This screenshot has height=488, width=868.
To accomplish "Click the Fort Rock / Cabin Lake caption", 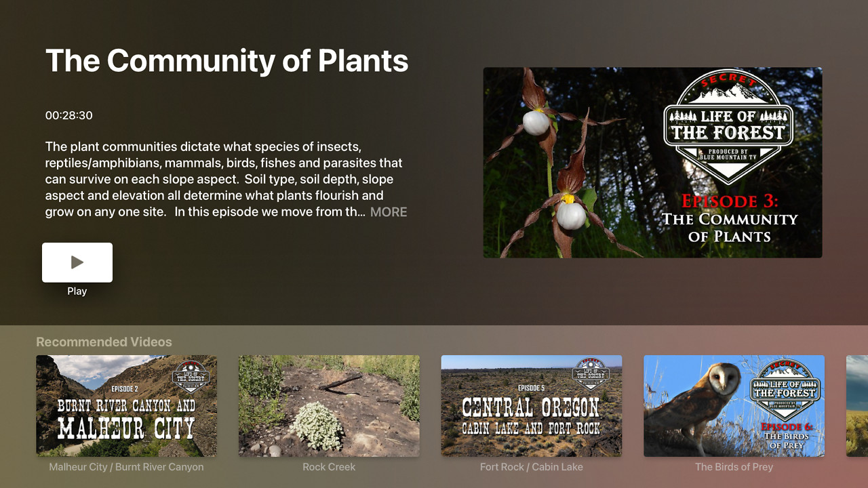I will pyautogui.click(x=532, y=467).
